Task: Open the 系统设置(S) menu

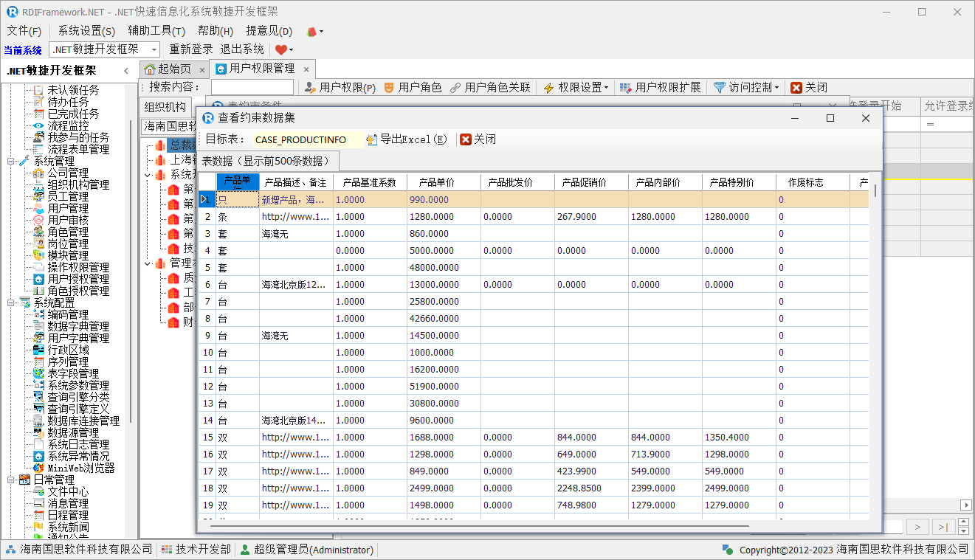Action: coord(86,31)
